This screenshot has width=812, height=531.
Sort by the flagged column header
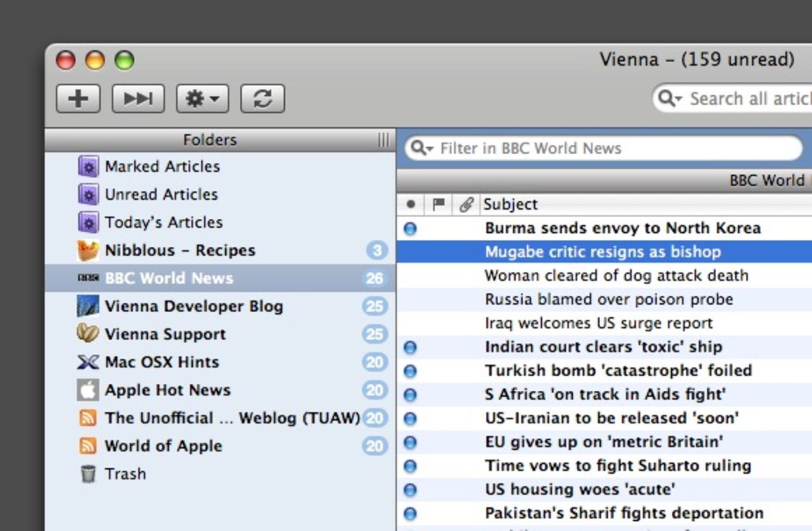[x=438, y=204]
